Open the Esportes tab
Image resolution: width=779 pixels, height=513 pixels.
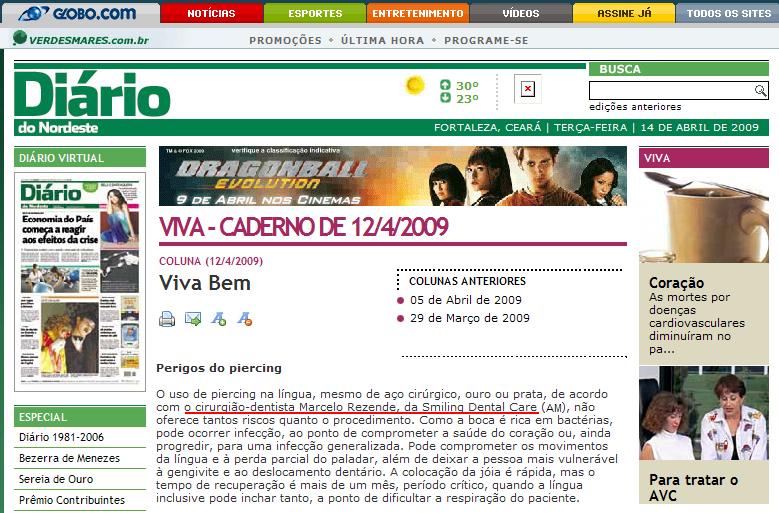(x=315, y=14)
